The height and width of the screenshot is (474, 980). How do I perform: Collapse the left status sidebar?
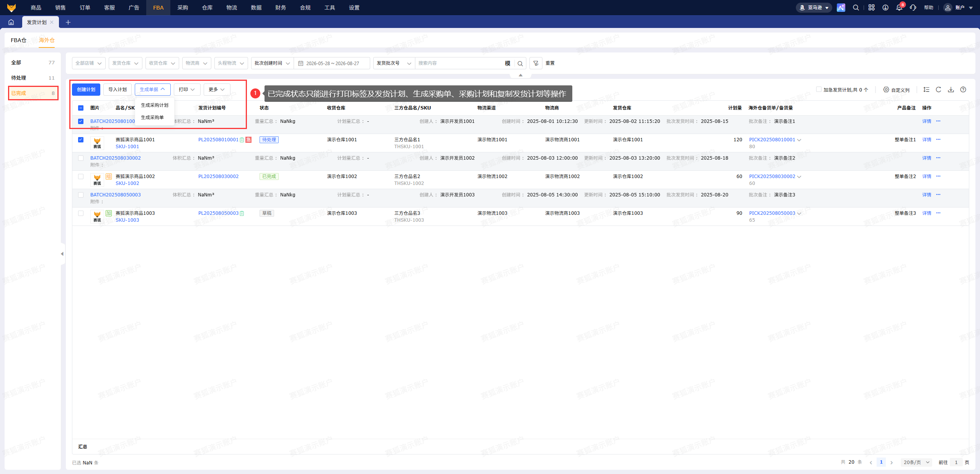click(62, 254)
